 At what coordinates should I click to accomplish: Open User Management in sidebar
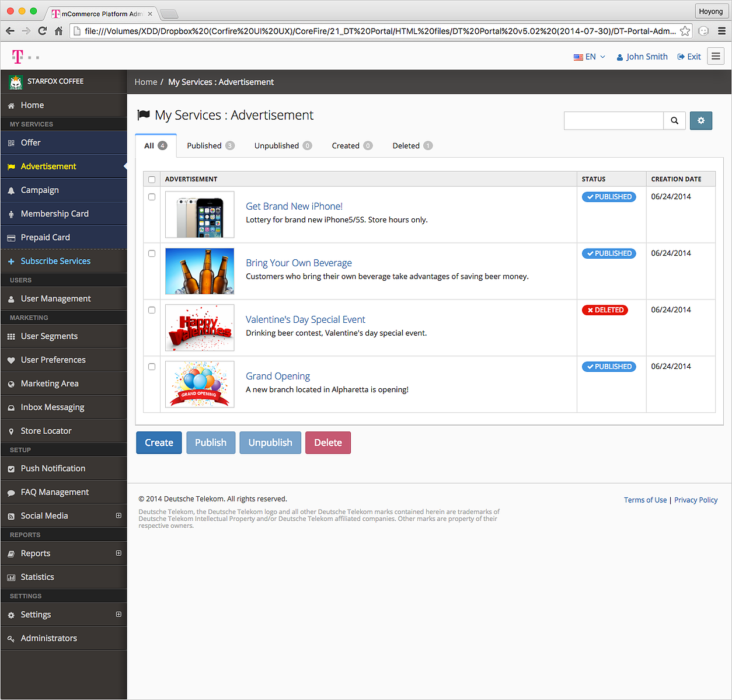[64, 299]
